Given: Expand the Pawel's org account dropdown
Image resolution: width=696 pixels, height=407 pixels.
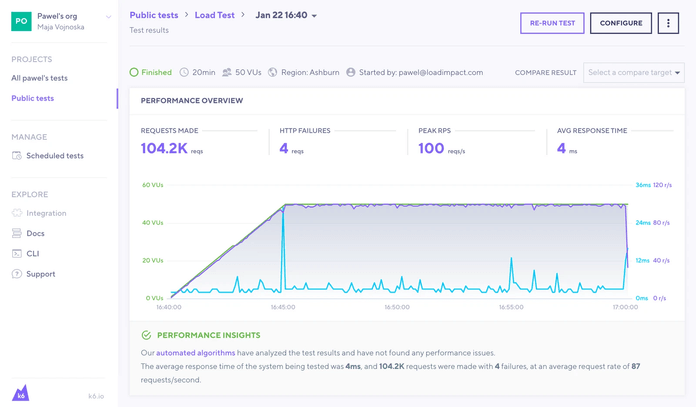Looking at the screenshot, I should [x=108, y=17].
